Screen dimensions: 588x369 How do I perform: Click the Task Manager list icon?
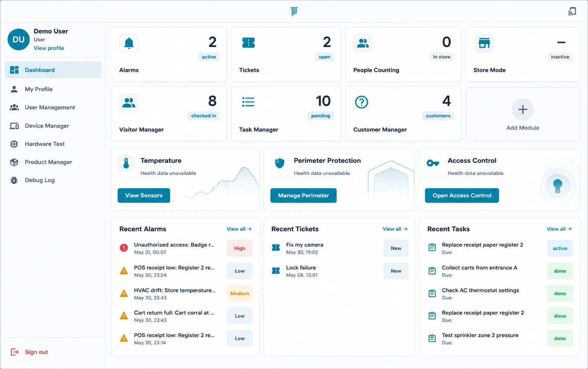point(248,102)
